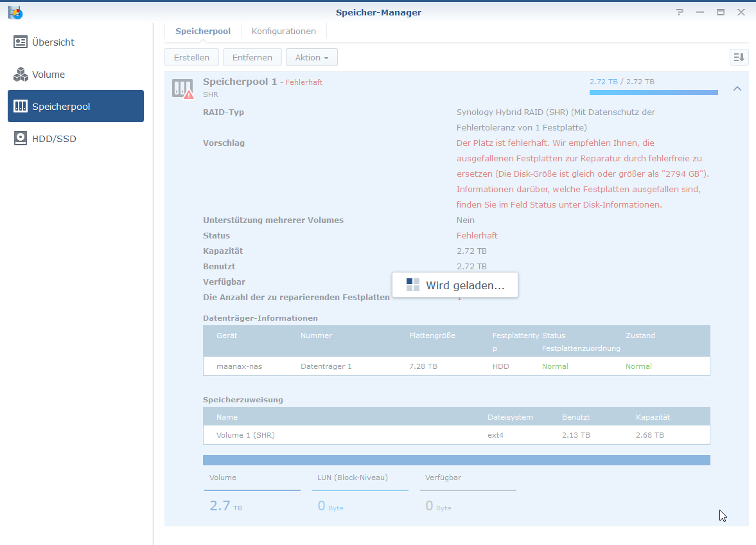The width and height of the screenshot is (756, 545).
Task: Click the Dateisystem column header
Action: click(x=510, y=417)
